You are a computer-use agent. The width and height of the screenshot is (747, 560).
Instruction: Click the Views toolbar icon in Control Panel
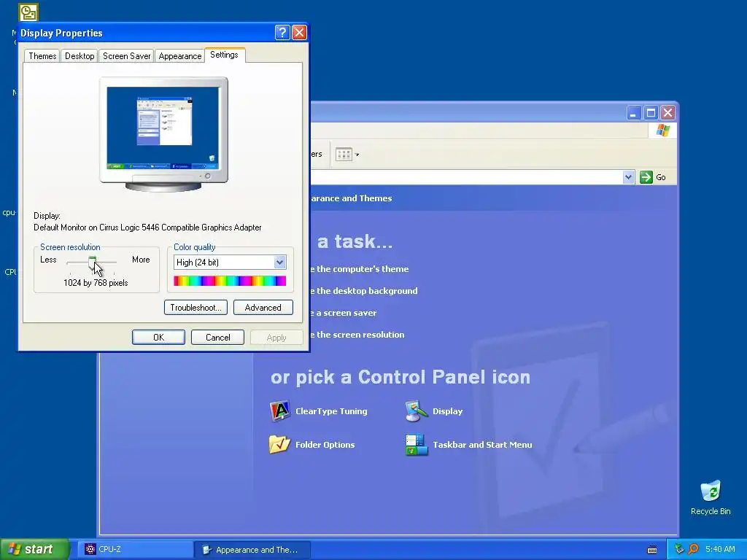[x=344, y=155]
